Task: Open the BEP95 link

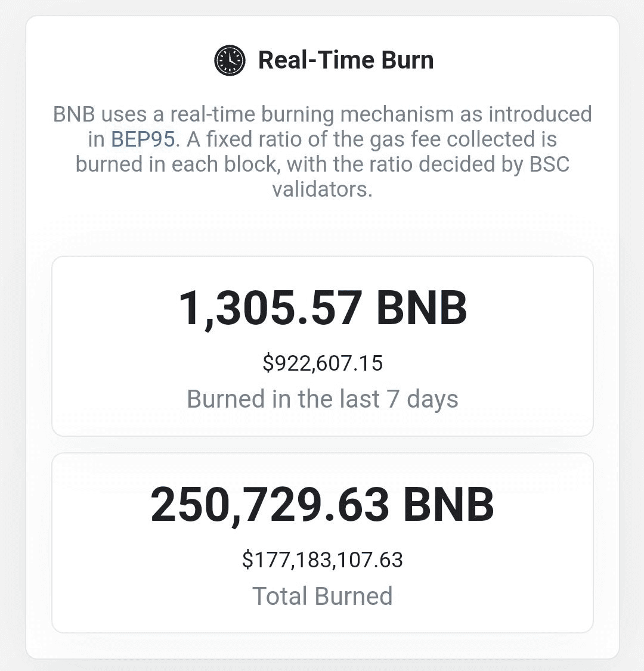Action: click(x=143, y=139)
